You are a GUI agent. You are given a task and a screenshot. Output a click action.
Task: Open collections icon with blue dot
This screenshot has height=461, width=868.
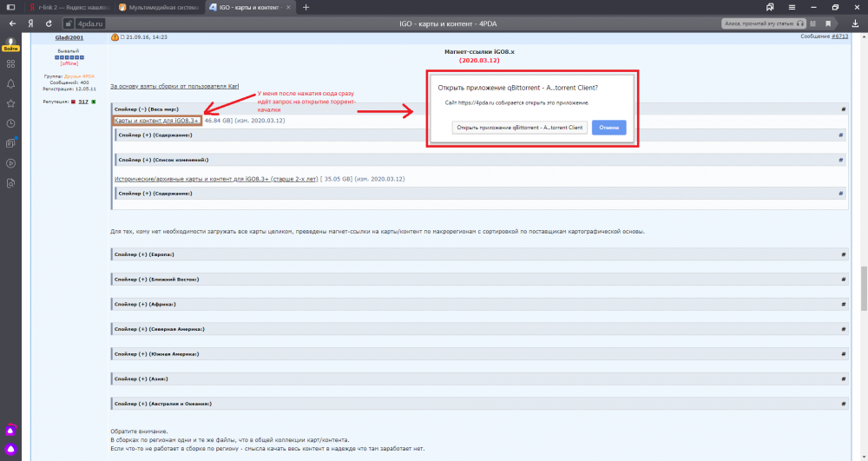(x=10, y=143)
